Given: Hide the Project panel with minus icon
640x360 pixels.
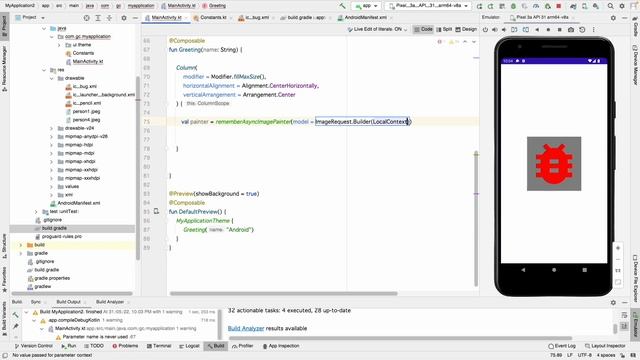Looking at the screenshot, I should [x=135, y=18].
